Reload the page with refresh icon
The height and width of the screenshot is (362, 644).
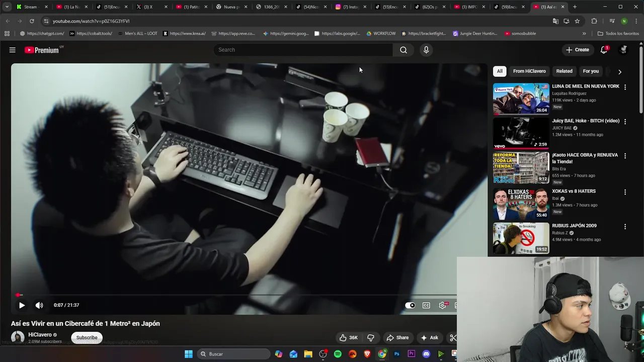coord(32,21)
